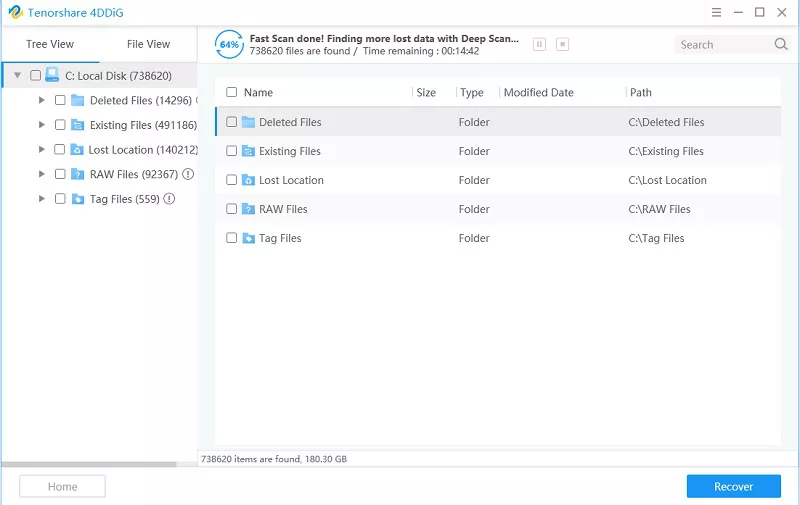This screenshot has height=505, width=800.
Task: Click the C: Local Disk drive icon
Action: pos(52,75)
